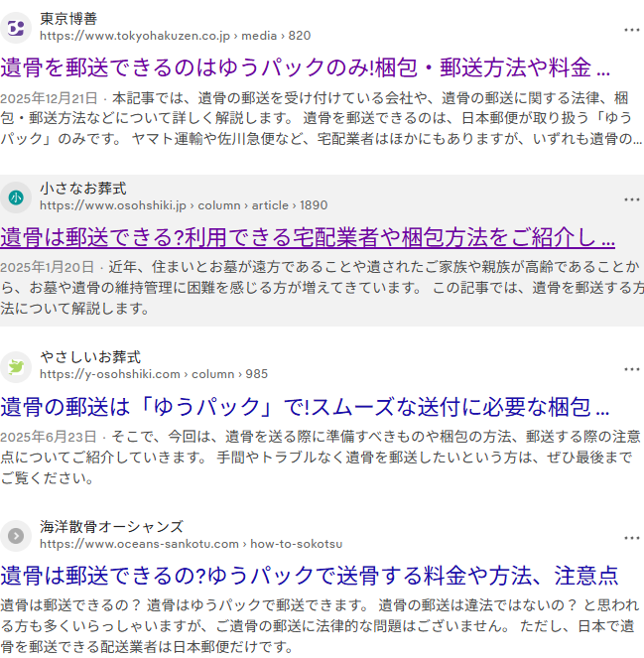
Task: Open more options for 小さなお葬式 result
Action: pyautogui.click(x=631, y=199)
